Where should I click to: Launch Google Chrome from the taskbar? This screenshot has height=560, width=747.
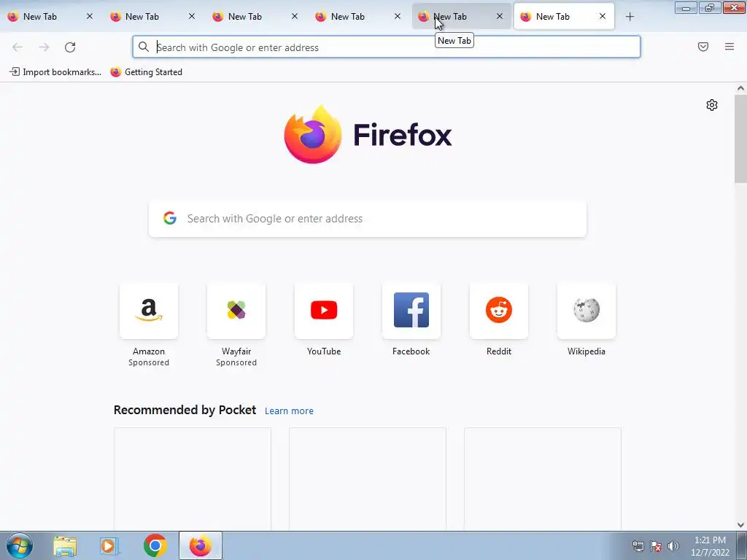pyautogui.click(x=155, y=545)
